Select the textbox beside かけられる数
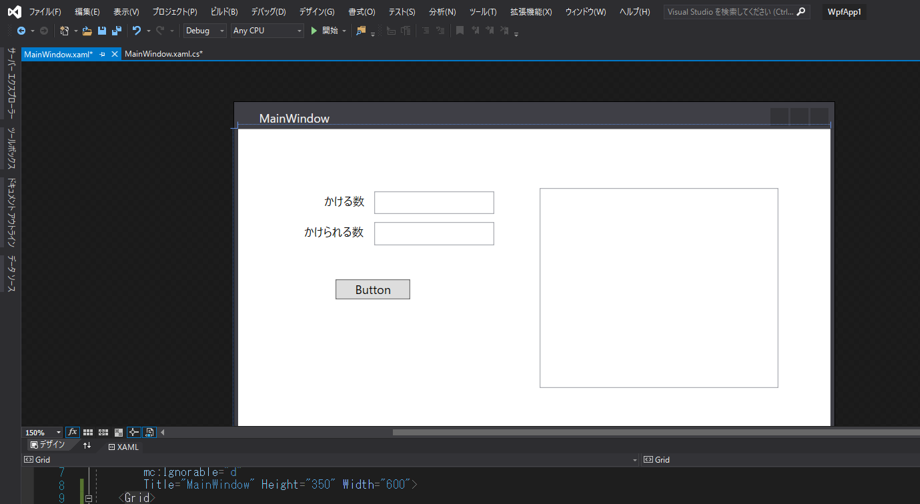920x504 pixels. [434, 234]
